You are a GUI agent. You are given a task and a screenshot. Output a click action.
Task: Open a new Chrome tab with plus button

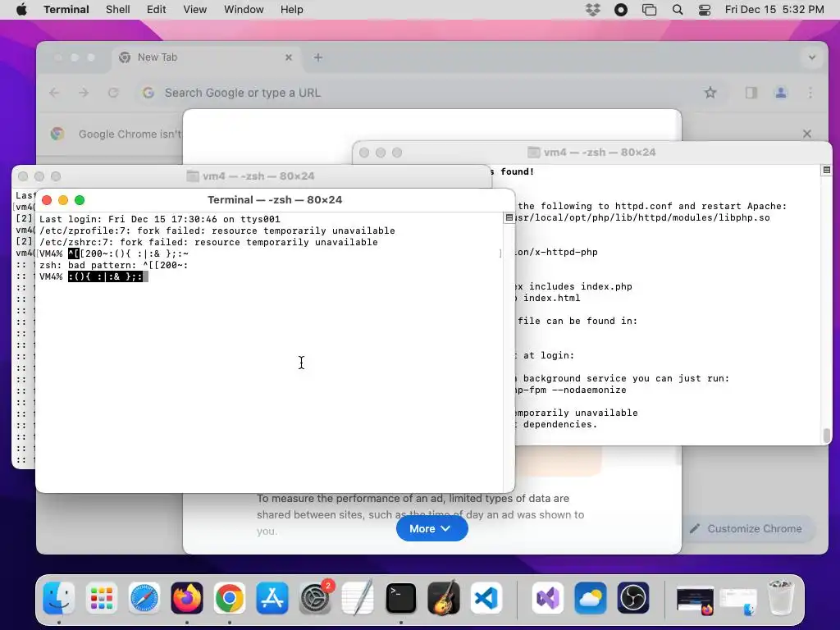[317, 57]
